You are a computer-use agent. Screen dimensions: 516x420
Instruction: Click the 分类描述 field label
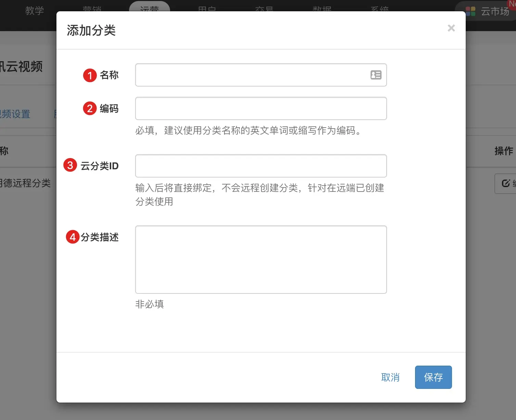(100, 237)
